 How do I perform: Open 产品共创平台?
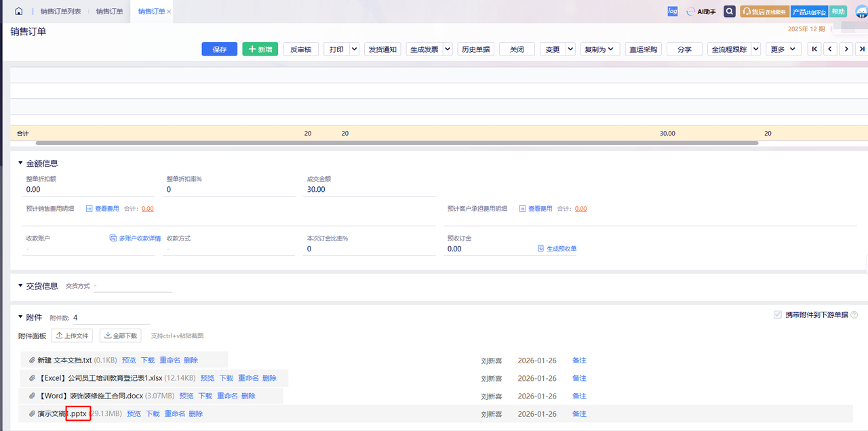810,12
